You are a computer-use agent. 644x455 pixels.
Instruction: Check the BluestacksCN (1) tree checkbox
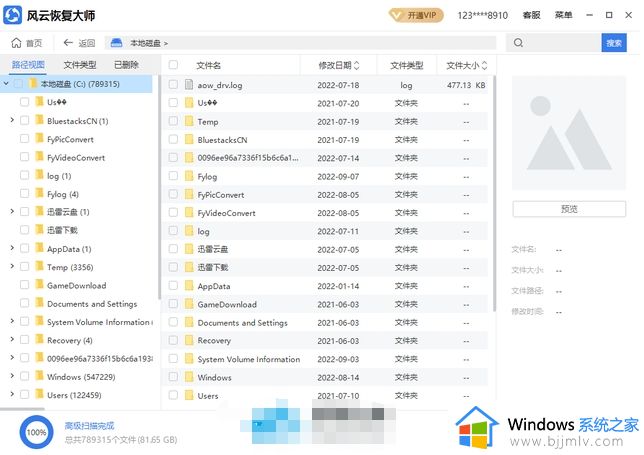coord(25,120)
